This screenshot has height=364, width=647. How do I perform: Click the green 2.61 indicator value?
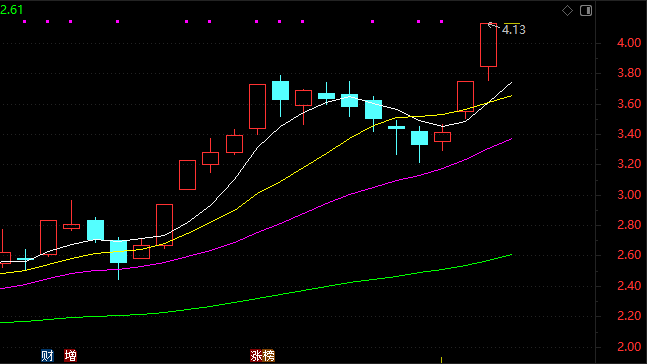(12, 10)
